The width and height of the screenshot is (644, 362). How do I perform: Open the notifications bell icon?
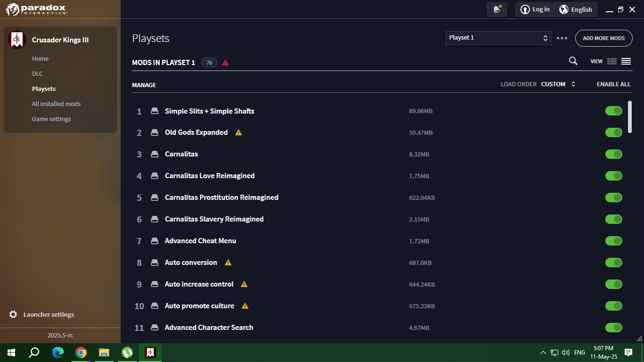point(497,9)
